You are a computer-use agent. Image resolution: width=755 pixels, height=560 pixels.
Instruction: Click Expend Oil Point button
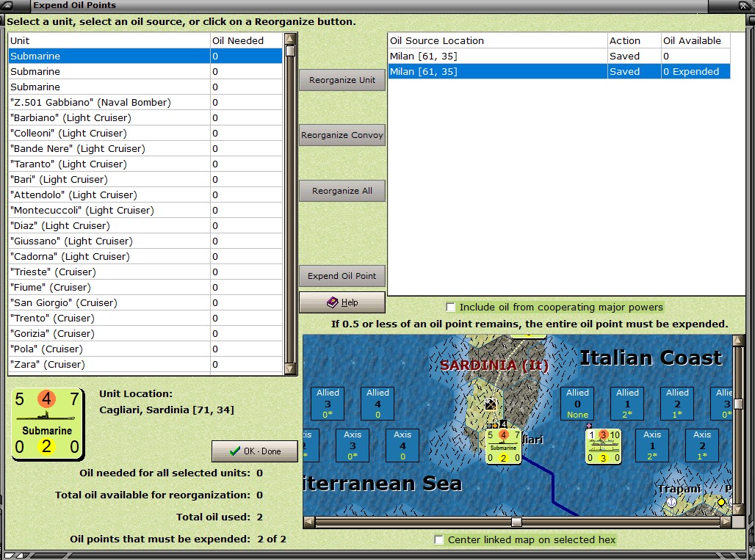click(342, 276)
